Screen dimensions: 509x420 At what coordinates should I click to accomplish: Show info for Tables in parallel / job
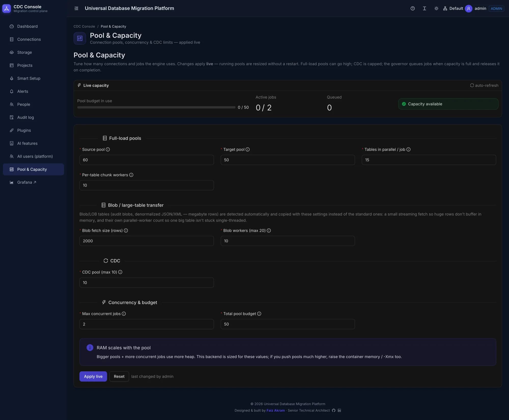(x=408, y=149)
